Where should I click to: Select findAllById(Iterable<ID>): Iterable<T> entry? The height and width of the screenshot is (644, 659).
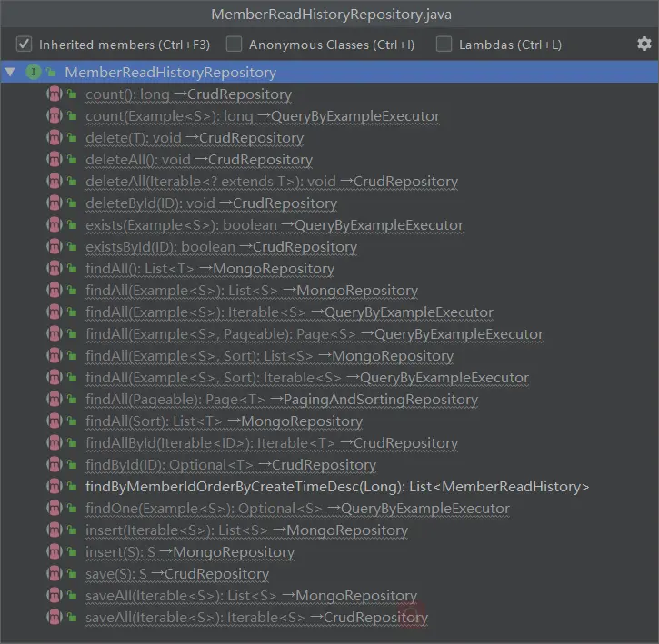[272, 442]
